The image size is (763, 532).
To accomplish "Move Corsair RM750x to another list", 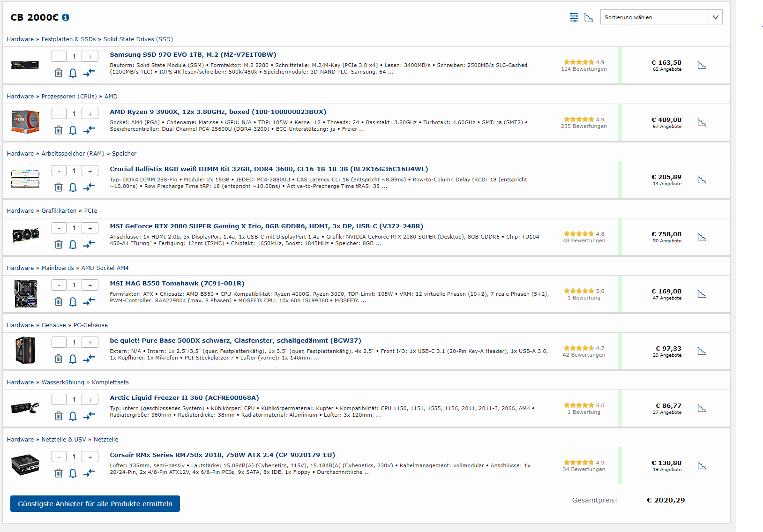I will (x=89, y=473).
